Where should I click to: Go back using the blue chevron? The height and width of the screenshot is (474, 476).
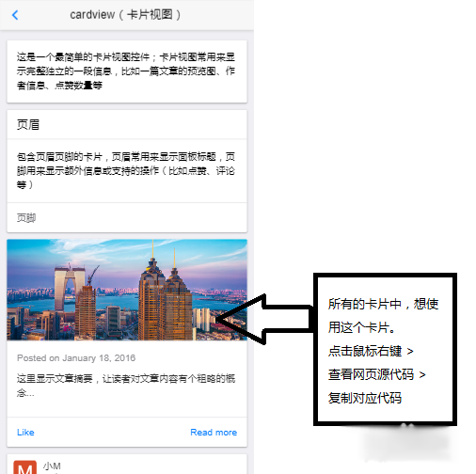pos(15,15)
